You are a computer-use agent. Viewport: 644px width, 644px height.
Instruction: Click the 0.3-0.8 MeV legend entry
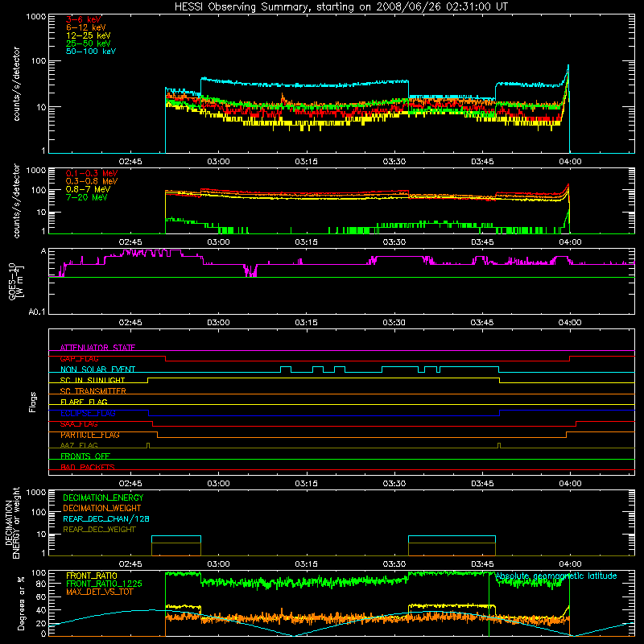[92, 181]
